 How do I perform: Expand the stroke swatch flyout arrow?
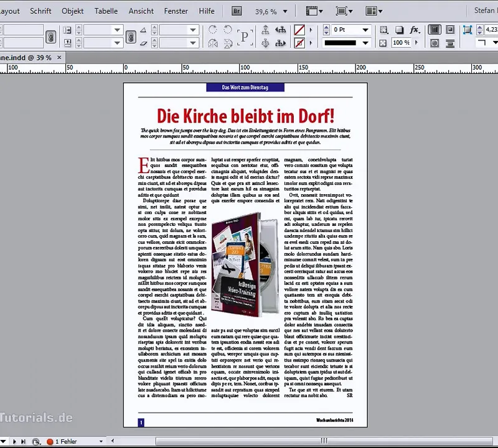(x=311, y=43)
